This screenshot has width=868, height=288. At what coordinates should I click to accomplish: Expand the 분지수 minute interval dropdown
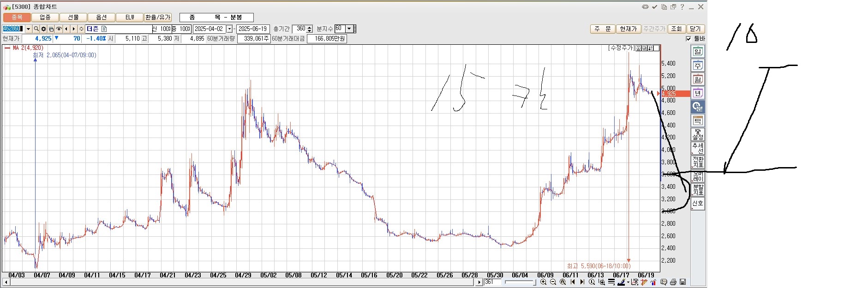[x=349, y=29]
